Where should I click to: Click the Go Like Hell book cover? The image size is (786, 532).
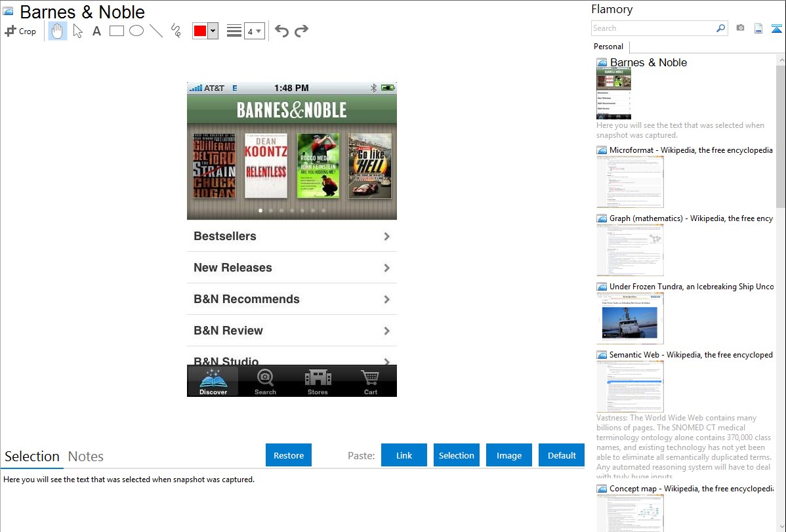point(370,165)
